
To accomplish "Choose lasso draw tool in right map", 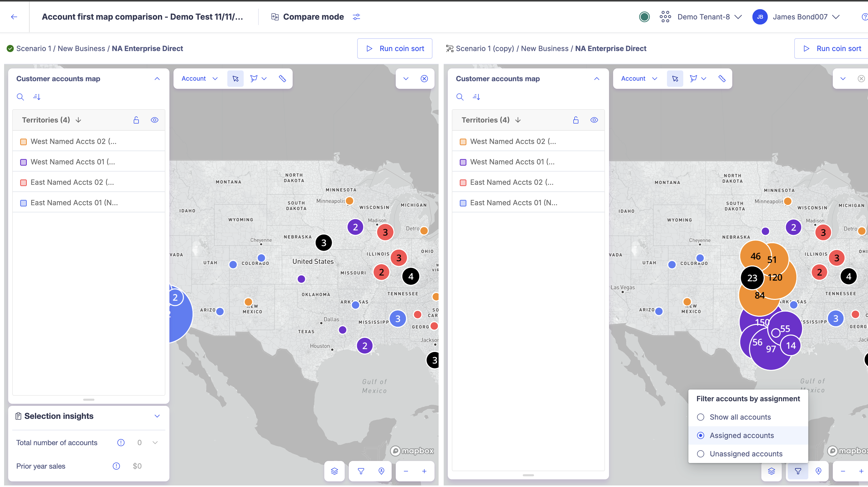I will (693, 79).
